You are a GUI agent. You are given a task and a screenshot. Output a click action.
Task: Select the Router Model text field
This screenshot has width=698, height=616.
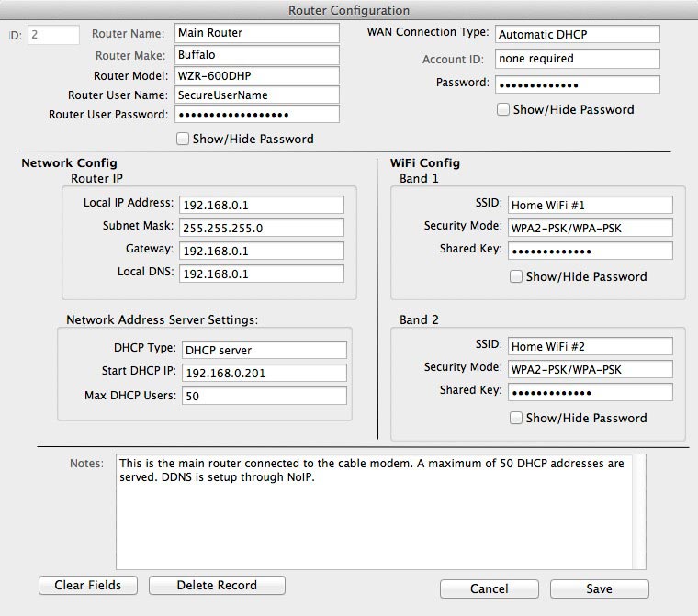pos(256,75)
